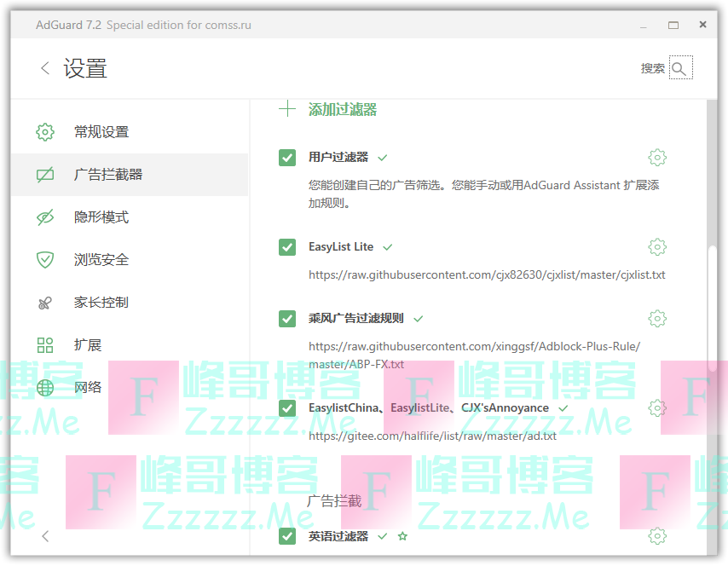
Task: Open gear settings for 乘风广告过滤规则
Action: click(656, 319)
